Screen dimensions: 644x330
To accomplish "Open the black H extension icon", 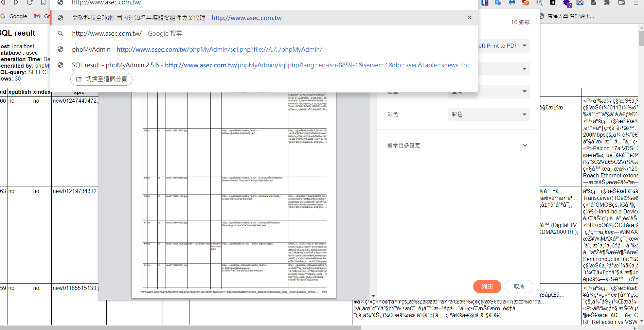I will (553, 2).
